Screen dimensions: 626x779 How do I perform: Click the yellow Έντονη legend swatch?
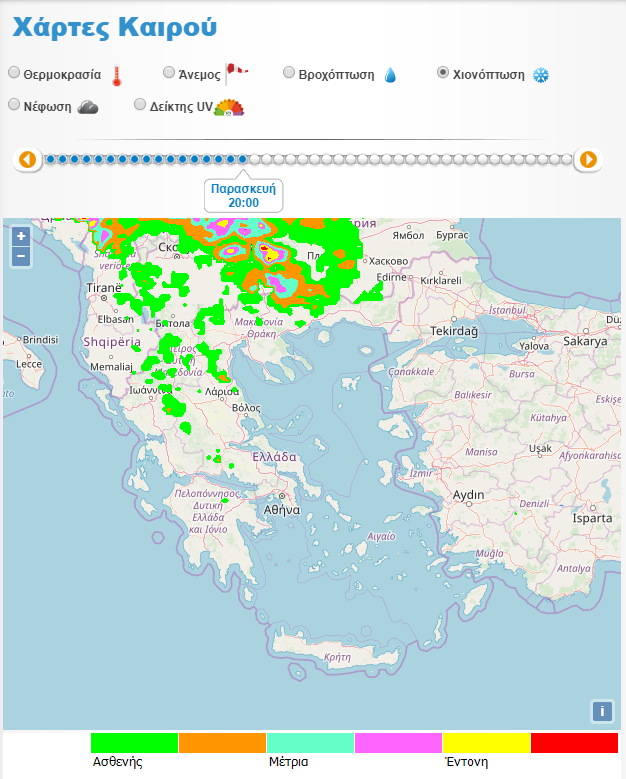tap(486, 743)
